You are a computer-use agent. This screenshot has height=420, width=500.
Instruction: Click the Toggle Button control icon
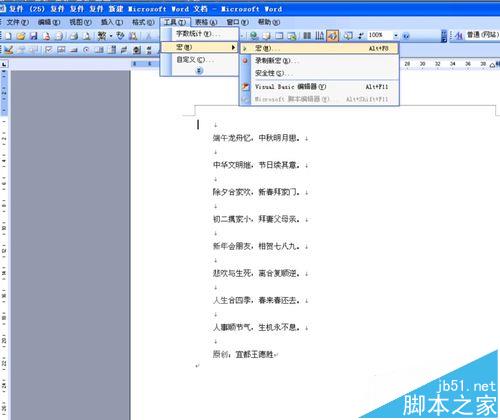pyautogui.click(x=124, y=50)
